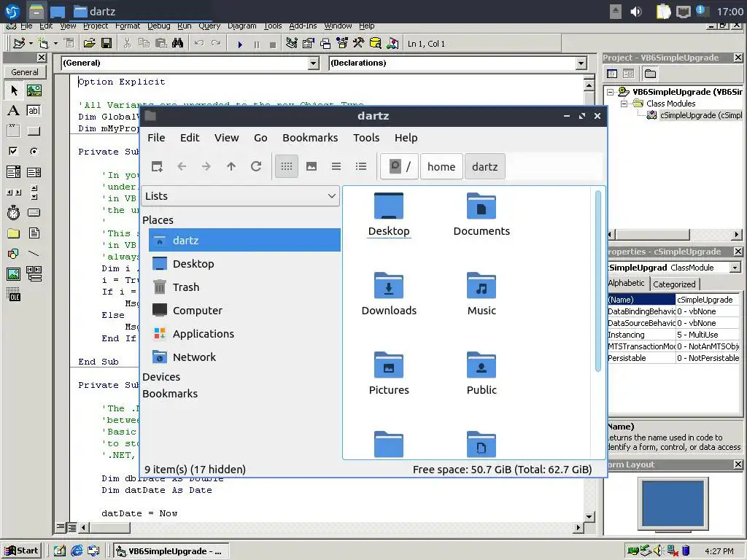Open the Add-Ins menu in VB6
747x560 pixels.
click(x=303, y=26)
